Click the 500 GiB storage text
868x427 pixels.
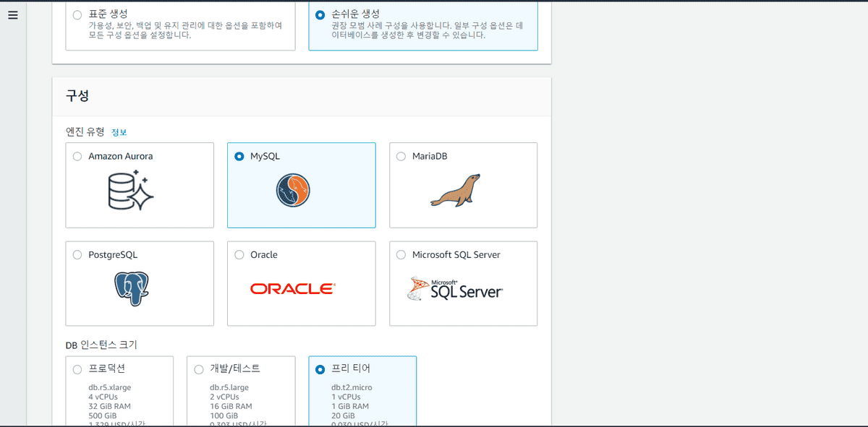[102, 415]
